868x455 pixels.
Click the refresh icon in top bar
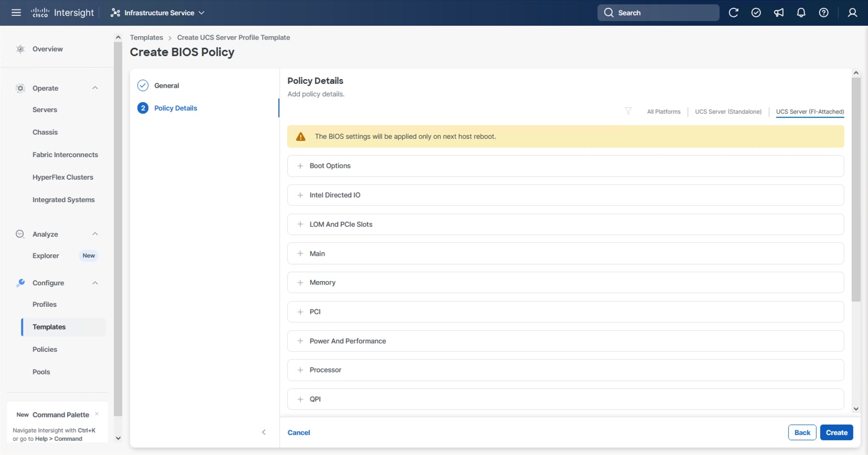tap(733, 13)
